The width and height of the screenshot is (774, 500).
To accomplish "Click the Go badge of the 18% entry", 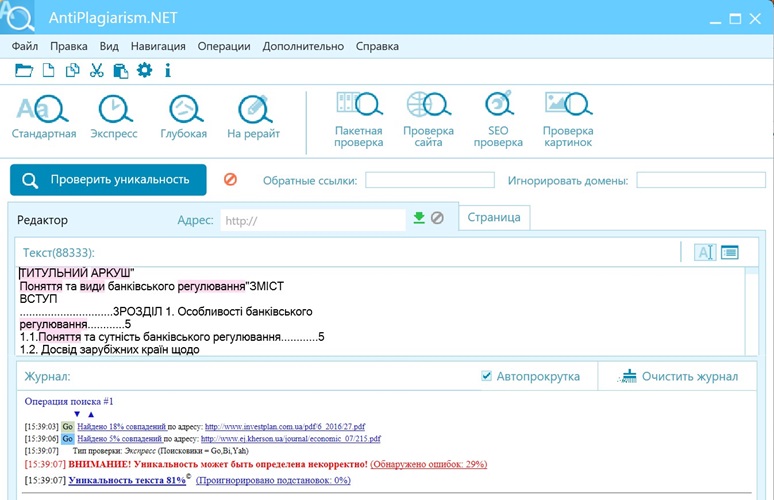I will [x=68, y=426].
